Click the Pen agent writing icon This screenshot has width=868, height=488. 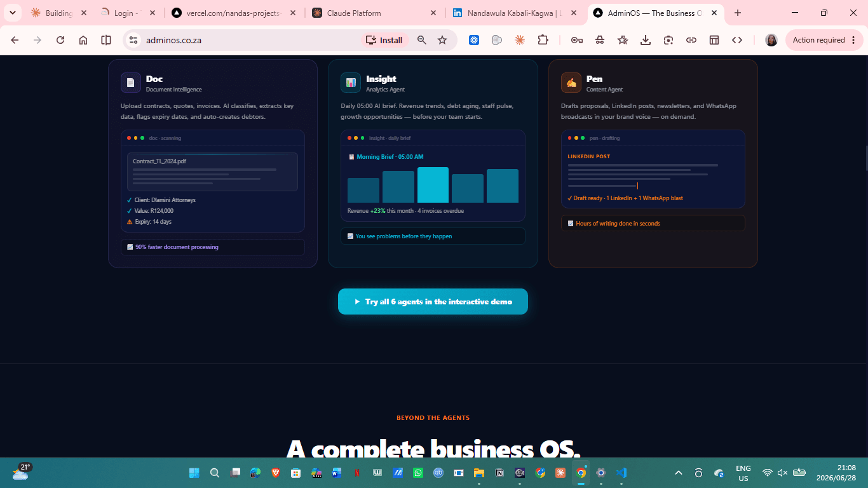[571, 83]
